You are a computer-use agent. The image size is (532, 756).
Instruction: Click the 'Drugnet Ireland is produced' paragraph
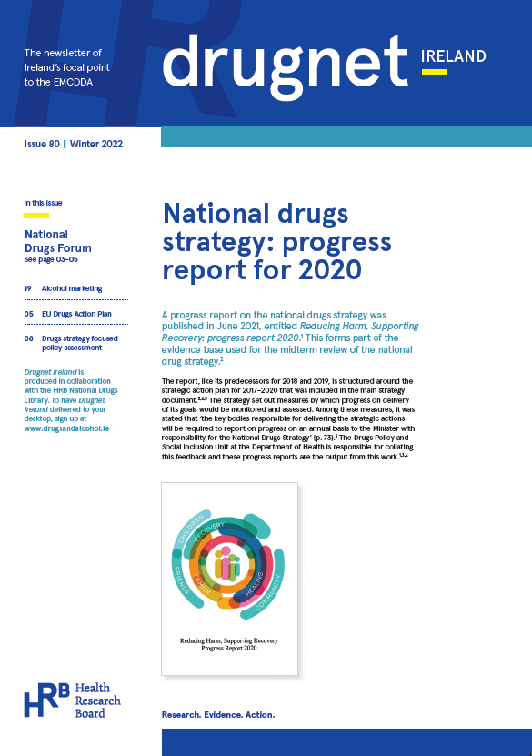tap(71, 400)
